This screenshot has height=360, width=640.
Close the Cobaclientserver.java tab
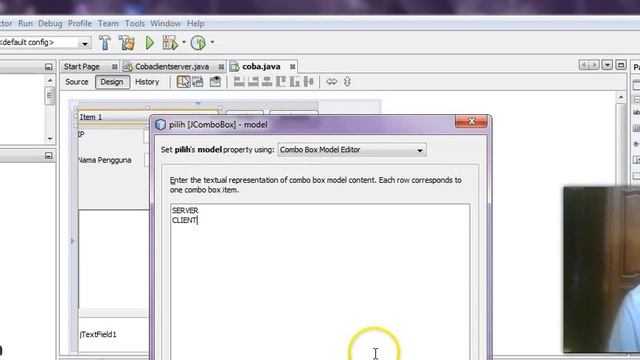pos(221,67)
